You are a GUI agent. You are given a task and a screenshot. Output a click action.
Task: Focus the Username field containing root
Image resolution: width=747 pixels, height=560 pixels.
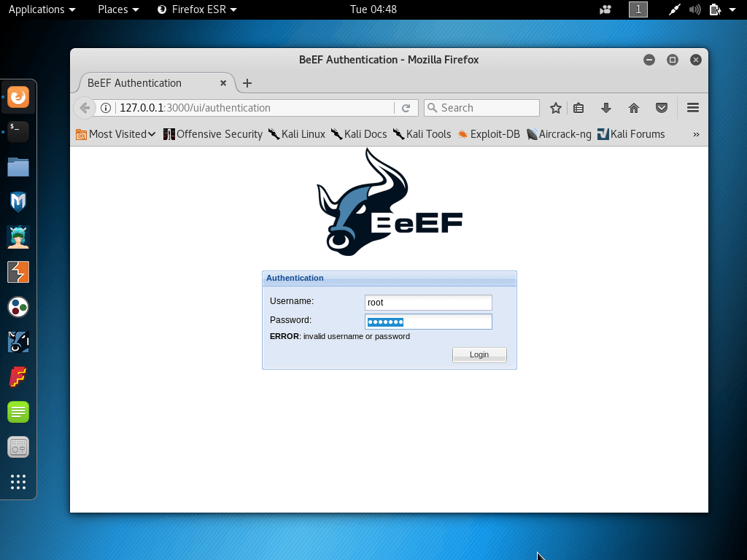point(428,303)
